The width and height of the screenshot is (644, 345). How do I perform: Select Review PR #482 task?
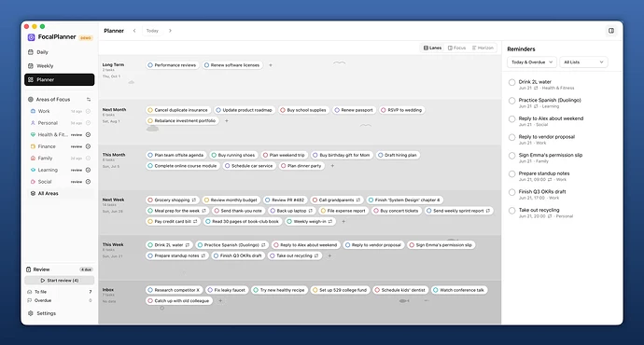click(285, 200)
